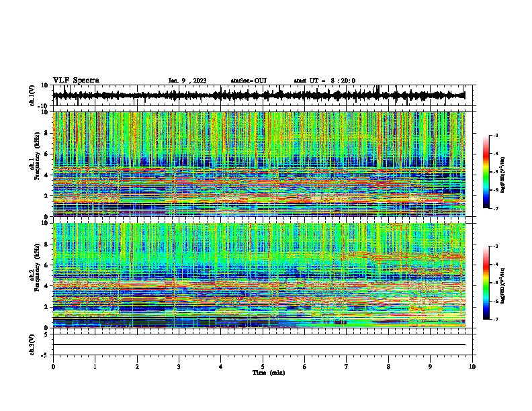Click time axis tick label "7"
This screenshot has height=411, width=532.
(347, 367)
